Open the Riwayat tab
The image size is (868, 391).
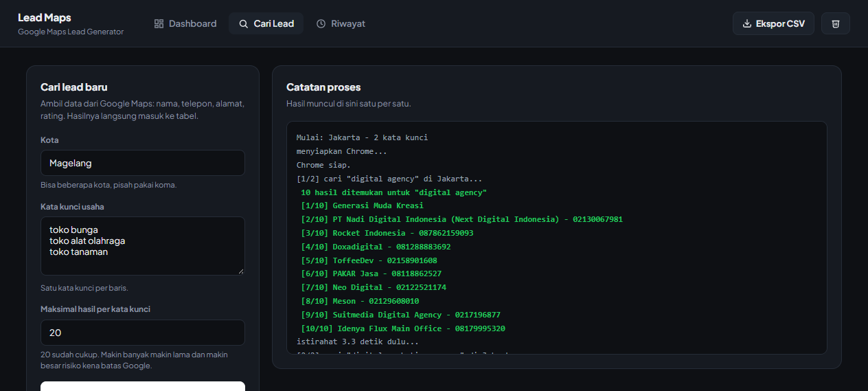pos(341,23)
